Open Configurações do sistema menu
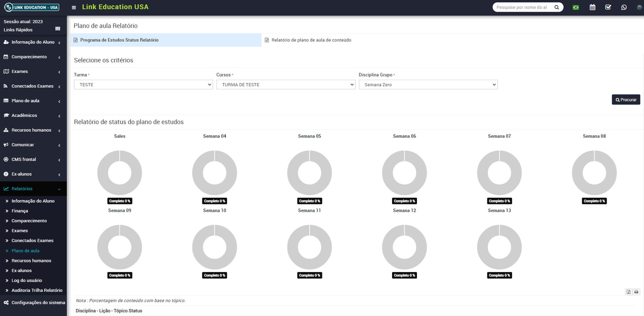Viewport: 644px width, 316px height. [33, 302]
